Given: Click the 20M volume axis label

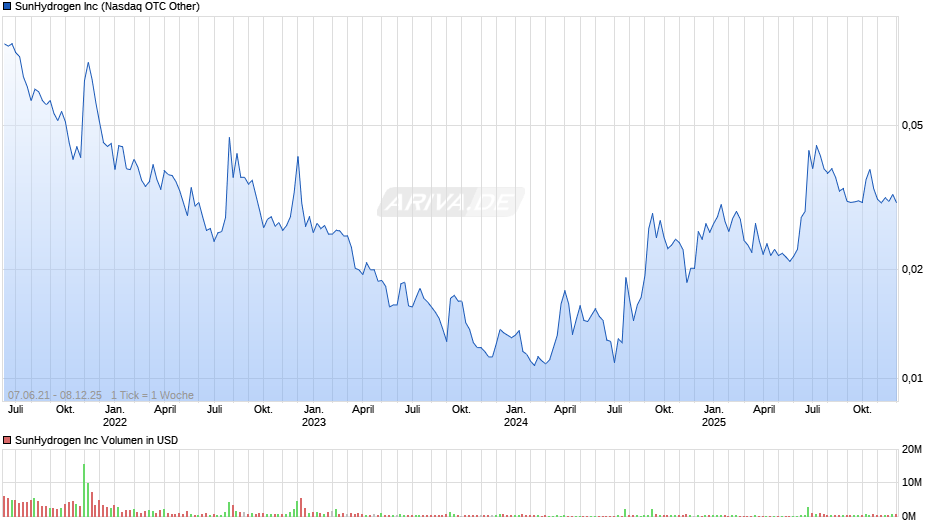Looking at the screenshot, I should pyautogui.click(x=912, y=449).
